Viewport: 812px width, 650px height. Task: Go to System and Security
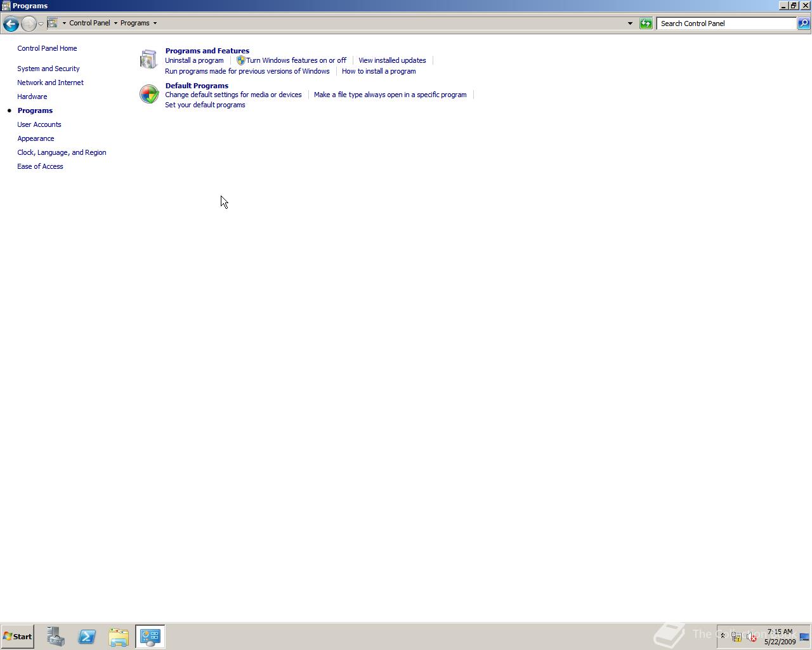[48, 69]
